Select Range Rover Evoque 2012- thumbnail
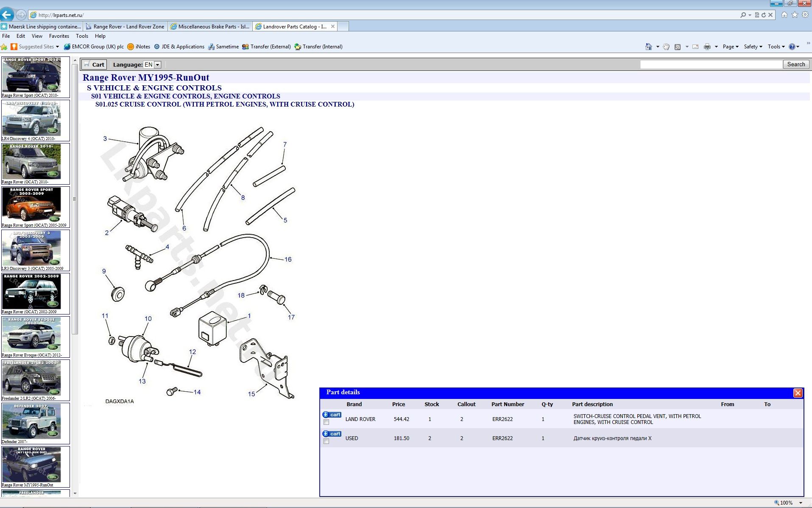Image resolution: width=812 pixels, height=508 pixels. (x=35, y=337)
